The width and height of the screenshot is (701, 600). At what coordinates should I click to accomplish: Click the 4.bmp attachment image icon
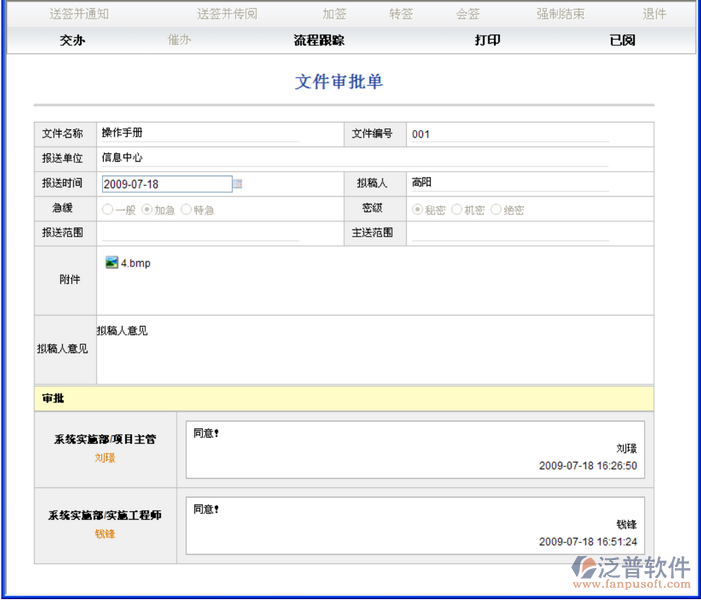[x=111, y=263]
